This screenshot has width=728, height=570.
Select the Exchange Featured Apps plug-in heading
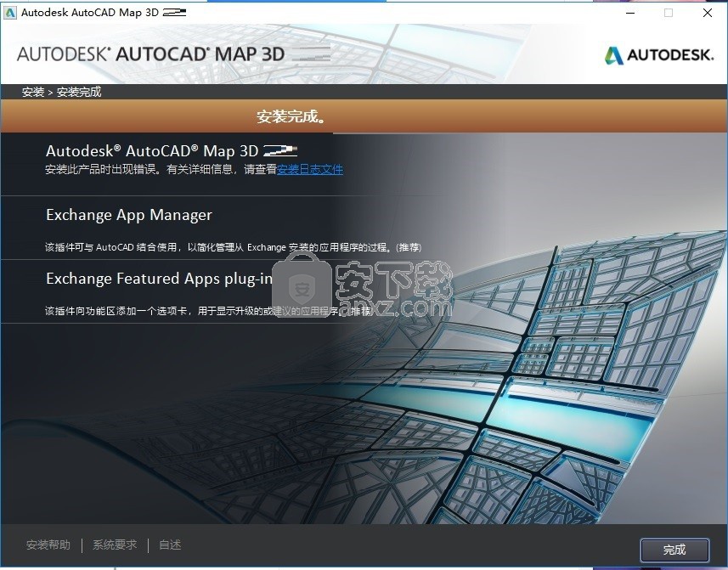159,279
